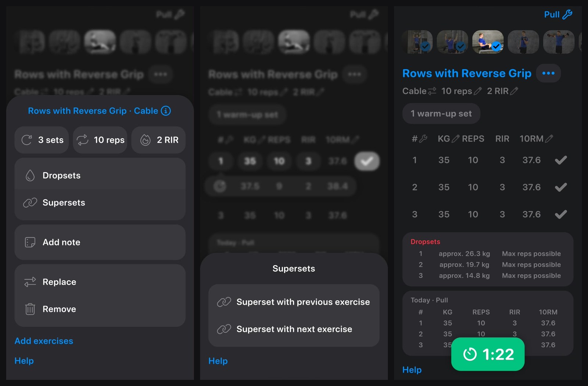
Task: Tap the 10 reps button
Action: tap(100, 140)
